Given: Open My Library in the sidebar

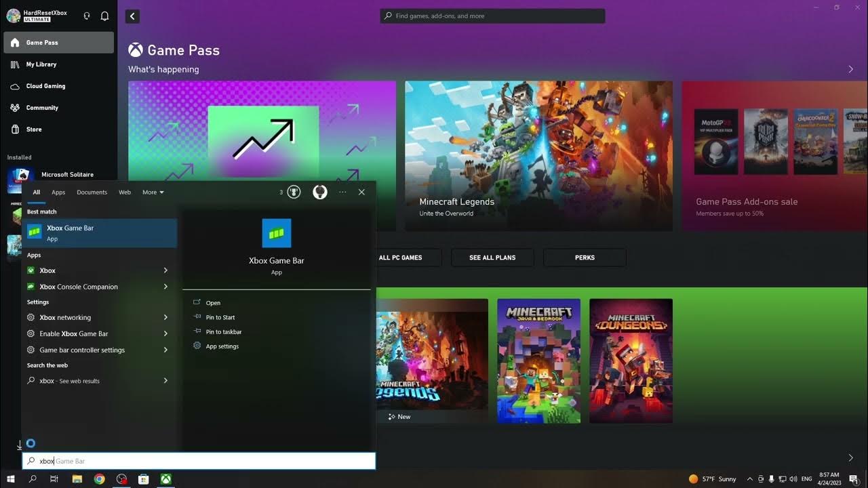Looking at the screenshot, I should pos(58,64).
